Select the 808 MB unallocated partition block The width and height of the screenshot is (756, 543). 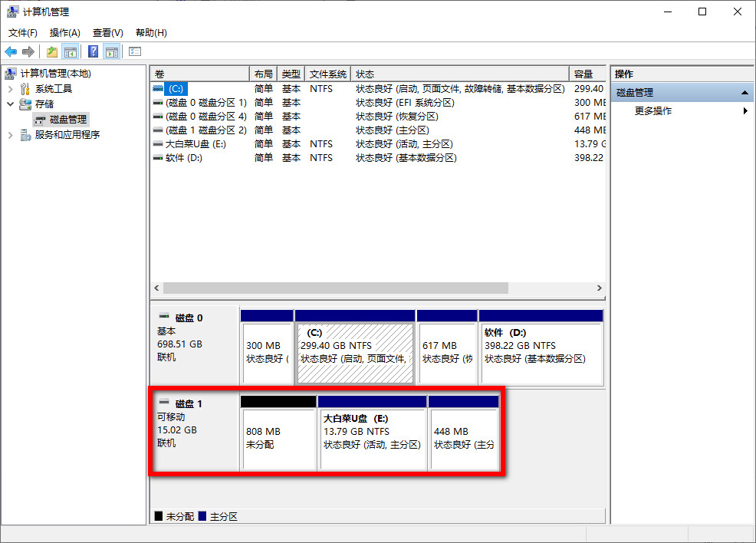coord(278,438)
